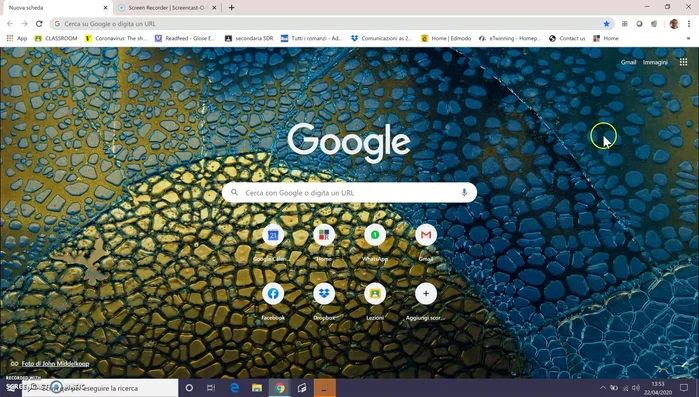Screen dimensions: 699x397
Task: Open the Comunicazioni as bookmark
Action: [x=382, y=38]
